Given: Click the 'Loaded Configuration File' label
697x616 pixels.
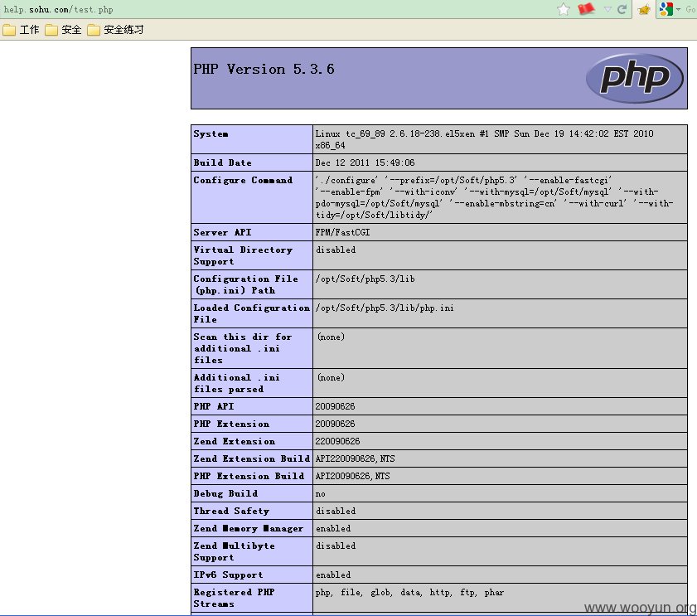Looking at the screenshot, I should [x=251, y=313].
